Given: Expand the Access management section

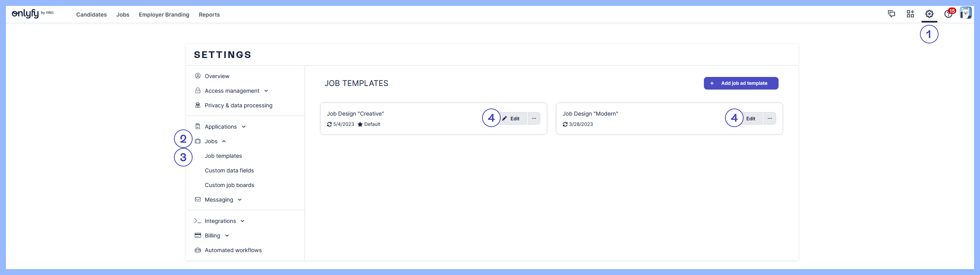Looking at the screenshot, I should (232, 91).
